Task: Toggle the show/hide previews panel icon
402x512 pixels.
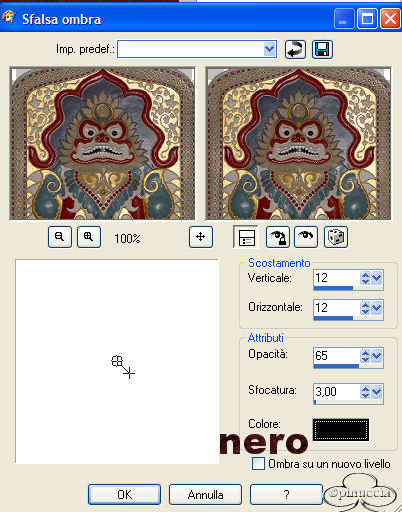Action: (246, 237)
